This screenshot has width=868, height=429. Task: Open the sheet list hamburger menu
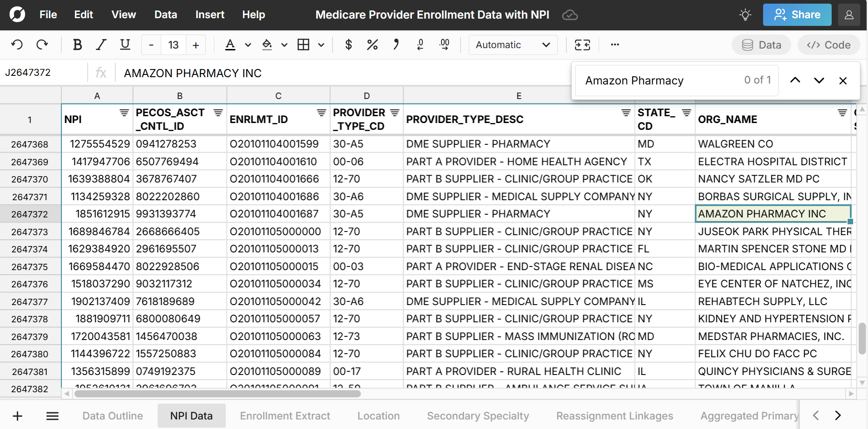[52, 415]
